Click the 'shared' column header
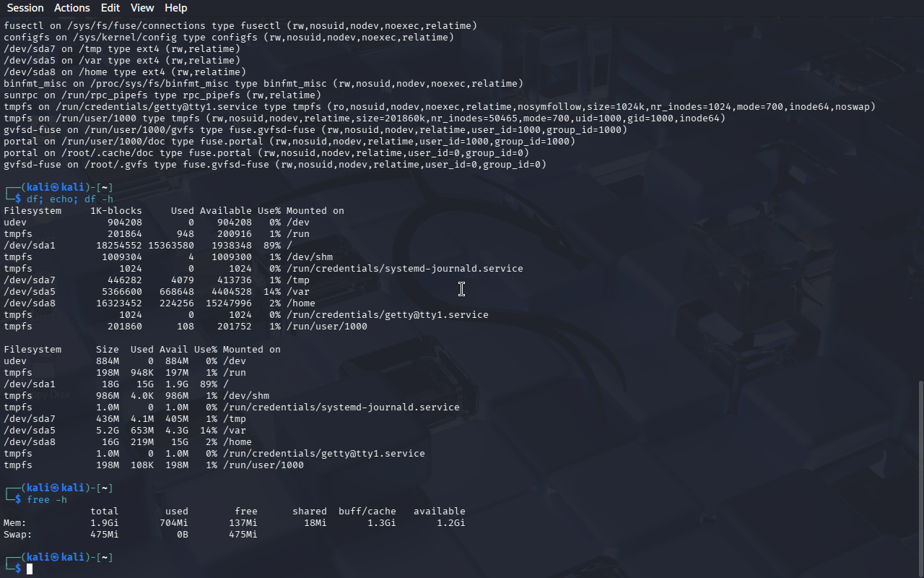This screenshot has height=578, width=924. 309,512
